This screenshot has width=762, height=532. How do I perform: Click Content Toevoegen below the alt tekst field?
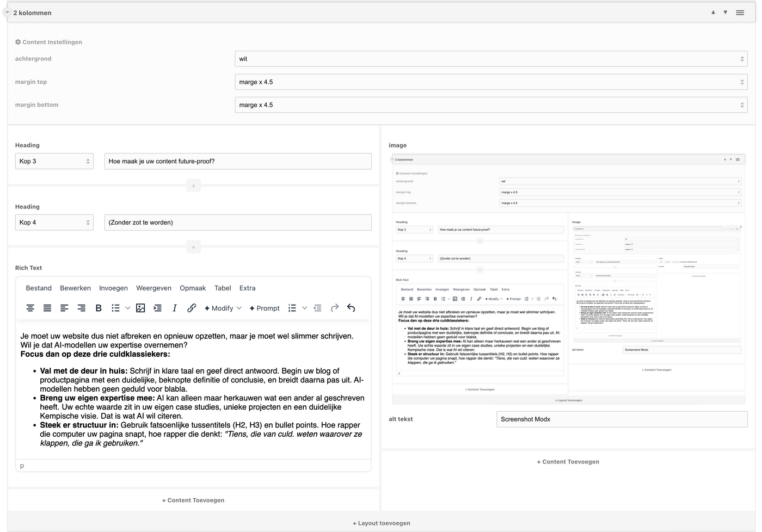568,462
